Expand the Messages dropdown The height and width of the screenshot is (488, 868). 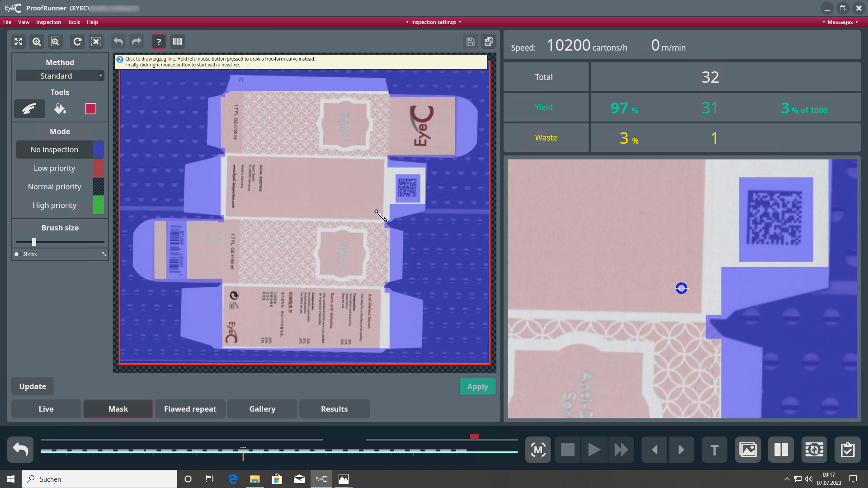pyautogui.click(x=840, y=22)
